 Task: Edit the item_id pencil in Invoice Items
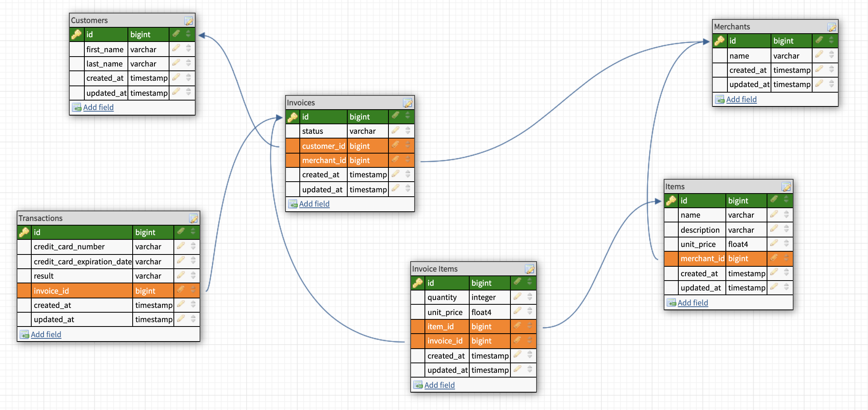(x=518, y=326)
